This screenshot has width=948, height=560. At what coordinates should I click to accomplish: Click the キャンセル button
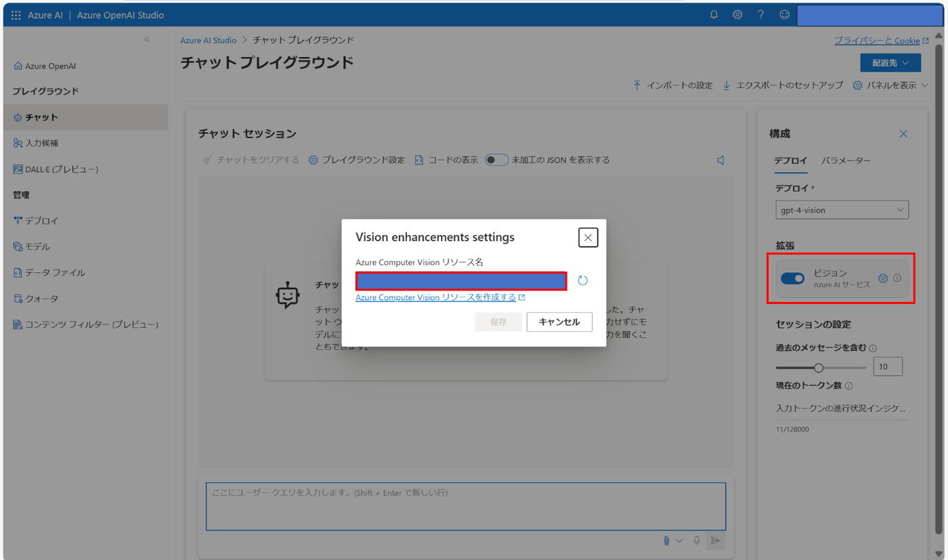(559, 322)
